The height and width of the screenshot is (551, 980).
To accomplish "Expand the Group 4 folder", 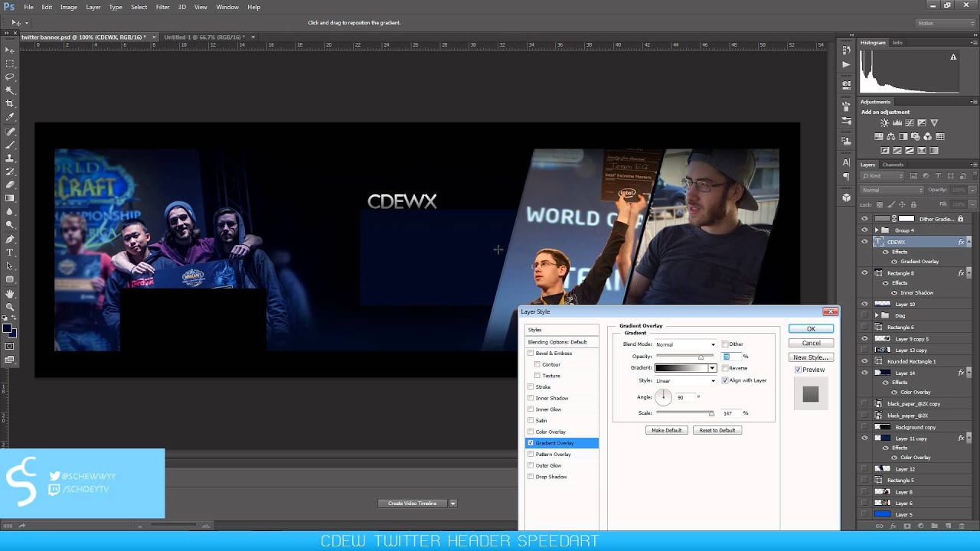I will 876,230.
